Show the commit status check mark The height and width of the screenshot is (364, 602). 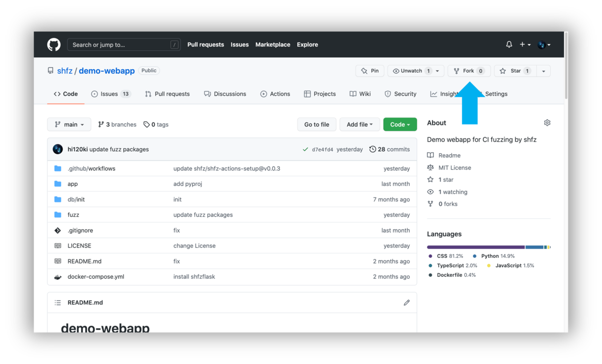305,149
